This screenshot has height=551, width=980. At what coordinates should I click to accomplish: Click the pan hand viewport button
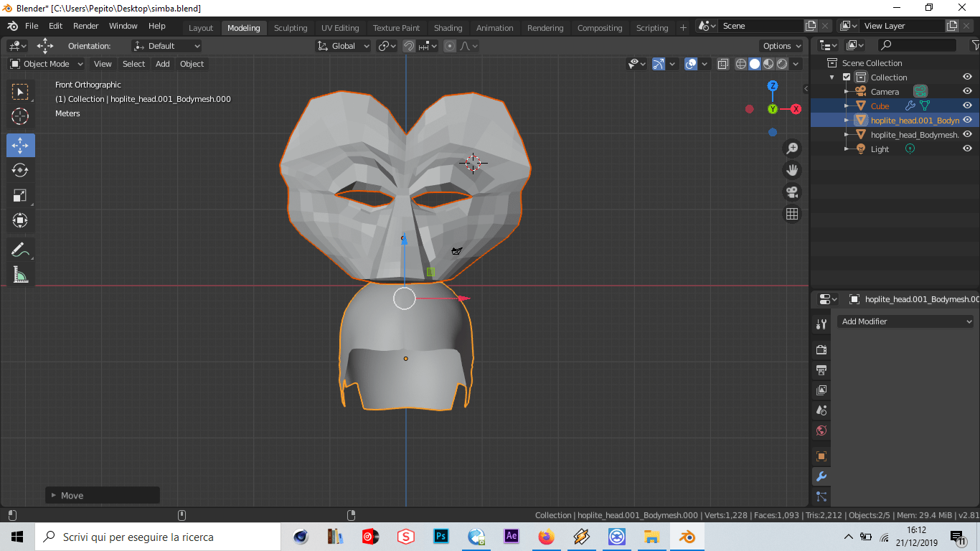tap(792, 170)
